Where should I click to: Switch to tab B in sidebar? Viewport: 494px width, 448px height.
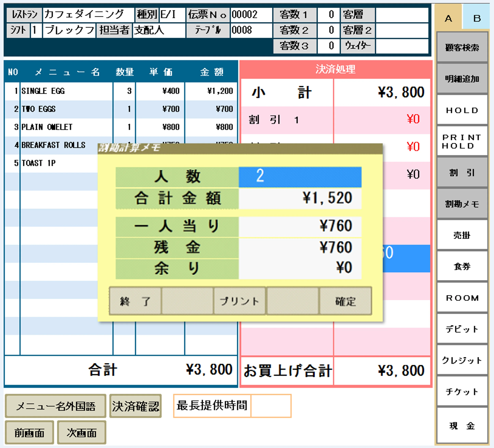(x=477, y=18)
